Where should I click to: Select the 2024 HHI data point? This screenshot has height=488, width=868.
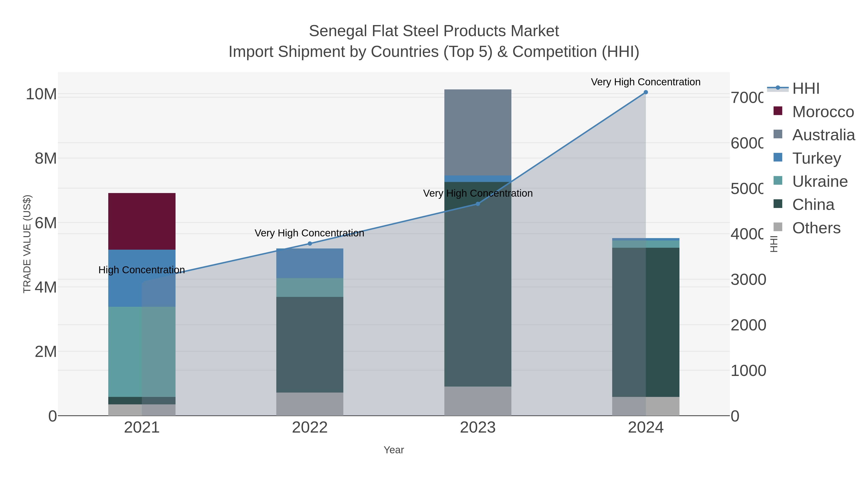point(646,92)
